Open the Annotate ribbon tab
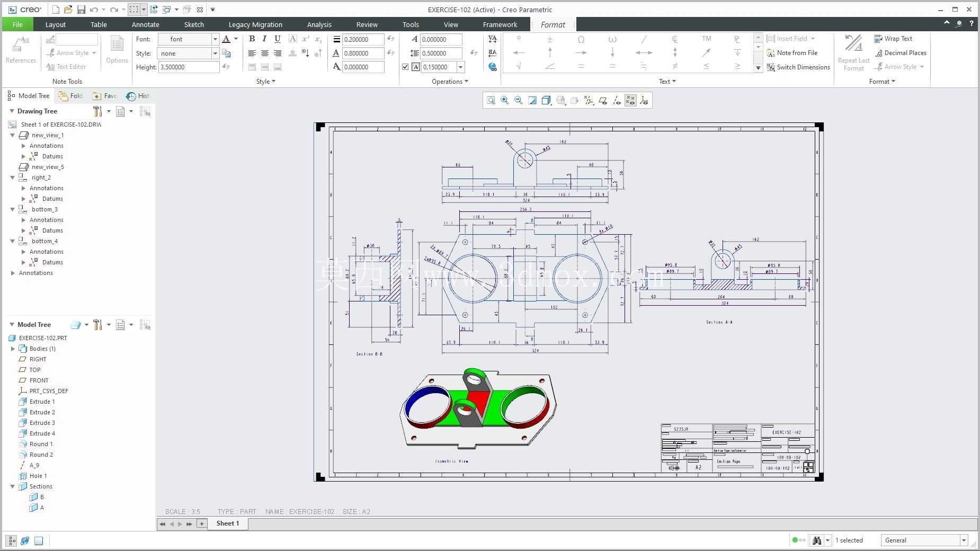Image resolution: width=980 pixels, height=551 pixels. tap(146, 24)
